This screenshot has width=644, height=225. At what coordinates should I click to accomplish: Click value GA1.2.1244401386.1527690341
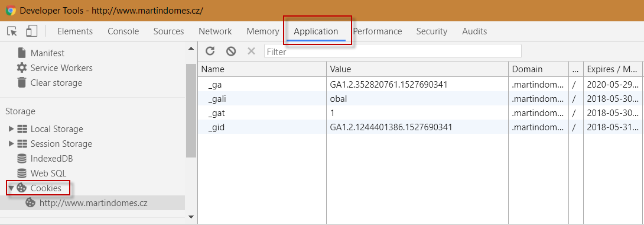pyautogui.click(x=391, y=127)
